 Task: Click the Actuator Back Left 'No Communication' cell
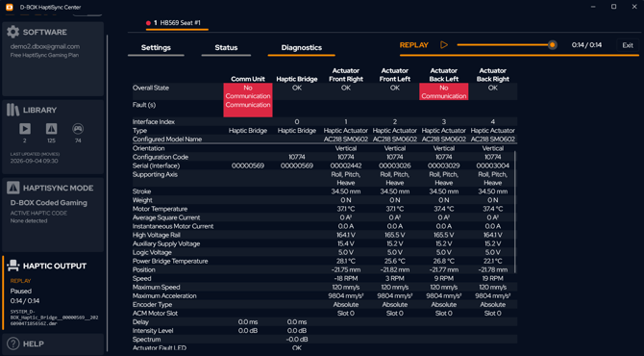(x=443, y=91)
